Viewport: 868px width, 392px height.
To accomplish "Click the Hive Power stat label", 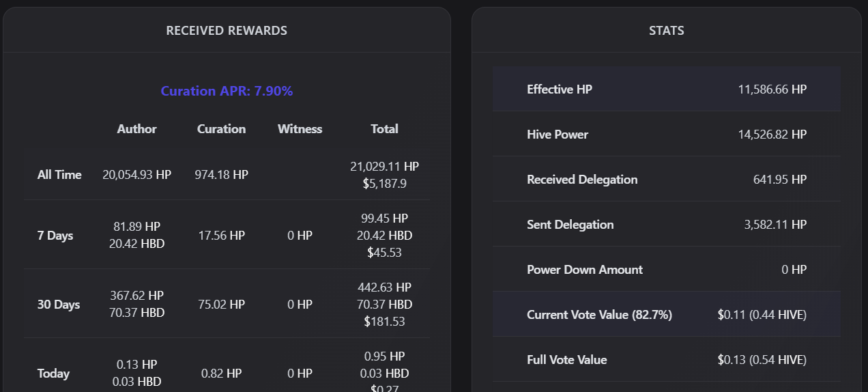I will 558,135.
